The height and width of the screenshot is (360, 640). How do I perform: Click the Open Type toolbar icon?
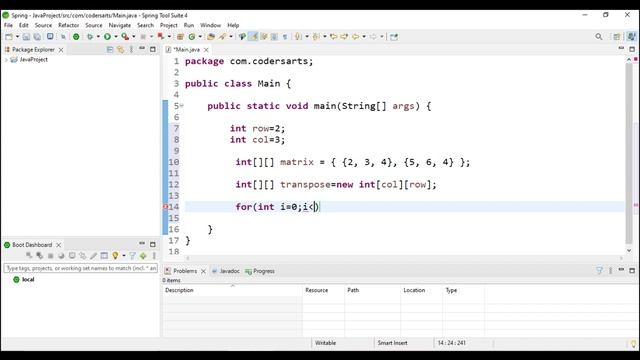pyautogui.click(x=211, y=37)
